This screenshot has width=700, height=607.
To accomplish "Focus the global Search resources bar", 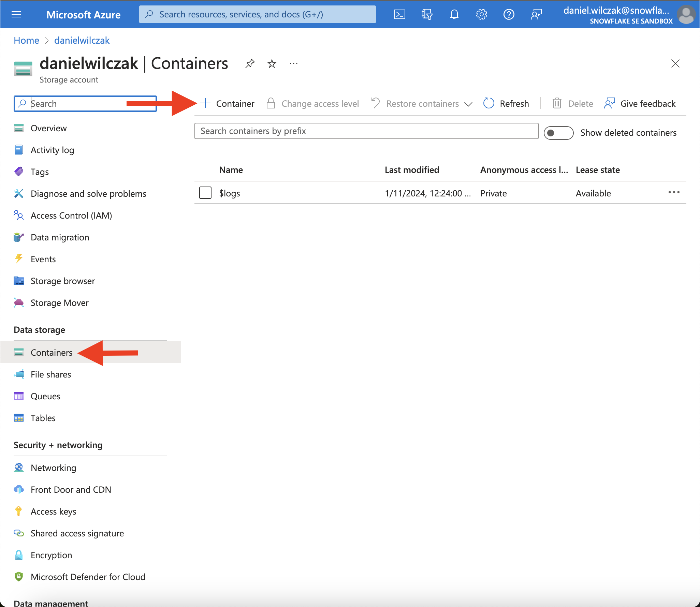I will pos(258,14).
